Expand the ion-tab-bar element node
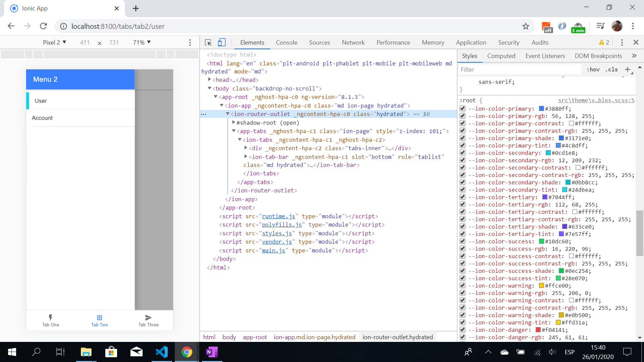 (x=246, y=157)
